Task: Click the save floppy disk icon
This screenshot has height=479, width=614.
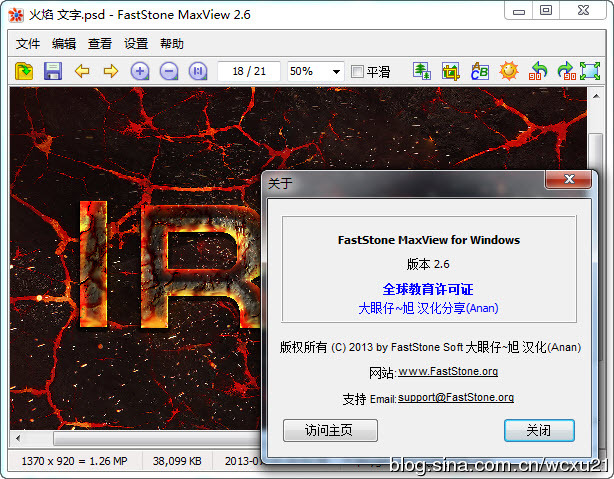Action: (53, 71)
